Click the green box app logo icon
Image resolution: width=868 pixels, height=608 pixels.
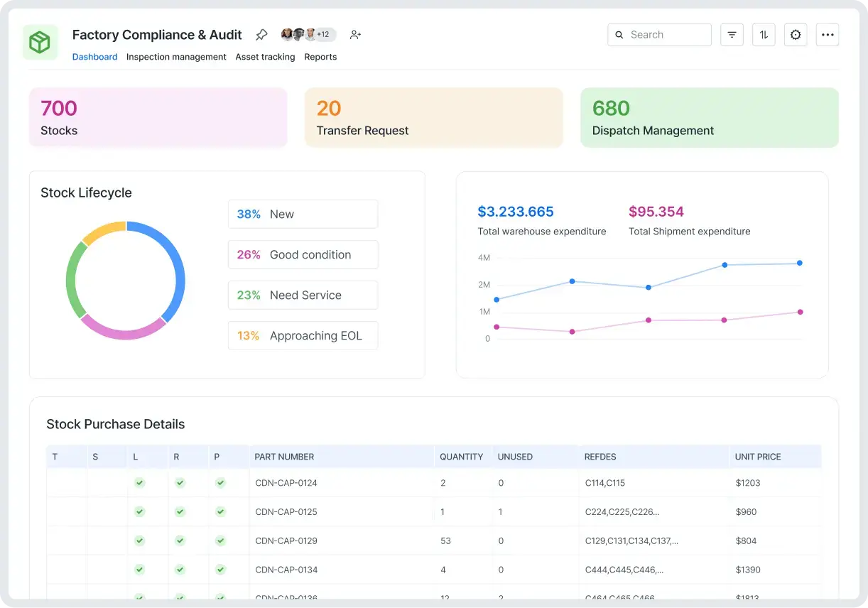click(x=40, y=43)
